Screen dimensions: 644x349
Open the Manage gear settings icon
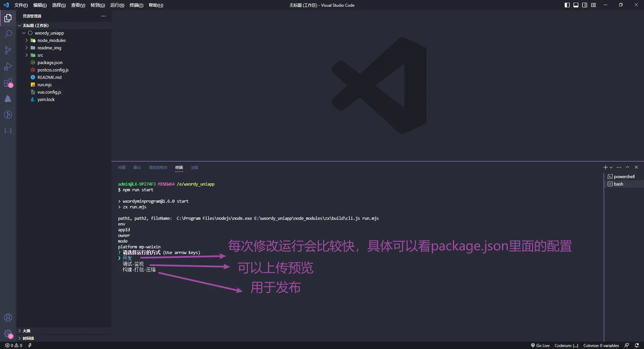click(8, 334)
